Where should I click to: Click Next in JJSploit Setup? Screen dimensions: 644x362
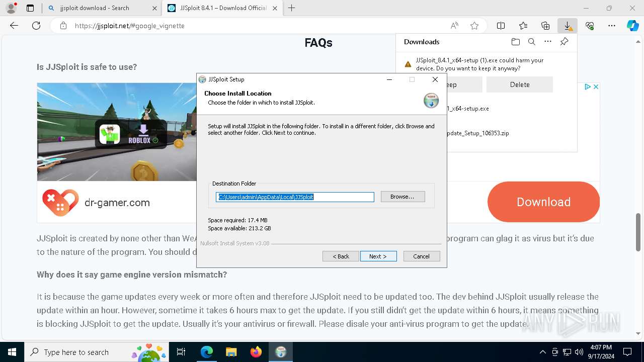378,256
